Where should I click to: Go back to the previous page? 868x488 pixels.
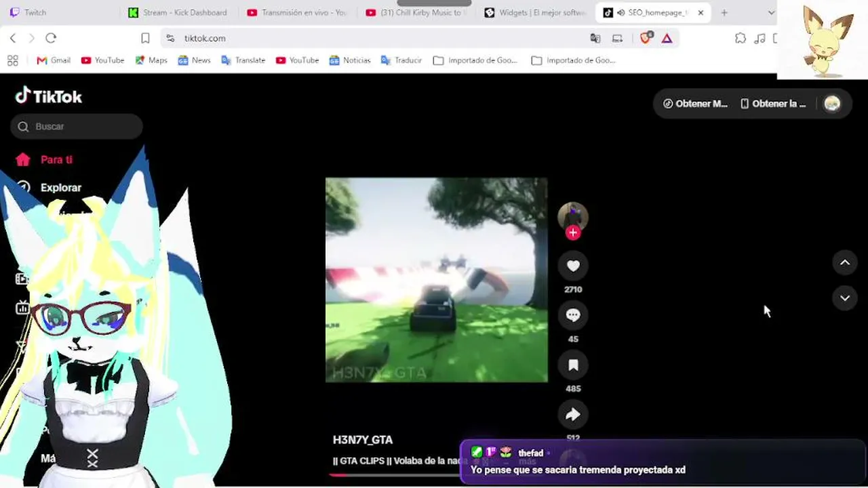(13, 39)
